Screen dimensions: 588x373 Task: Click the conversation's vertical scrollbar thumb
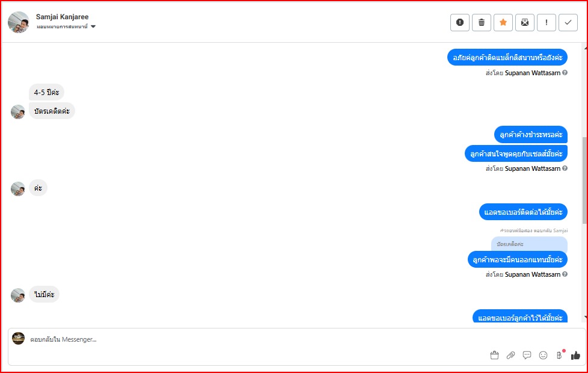[x=585, y=180]
